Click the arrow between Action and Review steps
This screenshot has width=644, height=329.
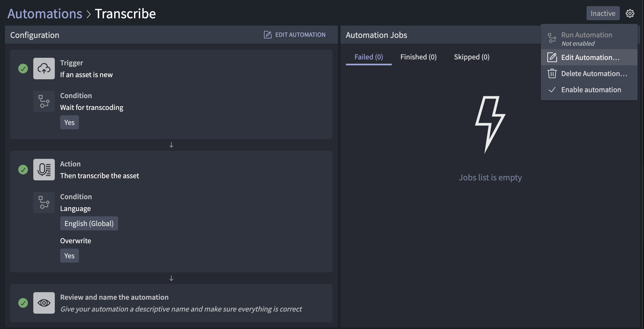tap(171, 278)
